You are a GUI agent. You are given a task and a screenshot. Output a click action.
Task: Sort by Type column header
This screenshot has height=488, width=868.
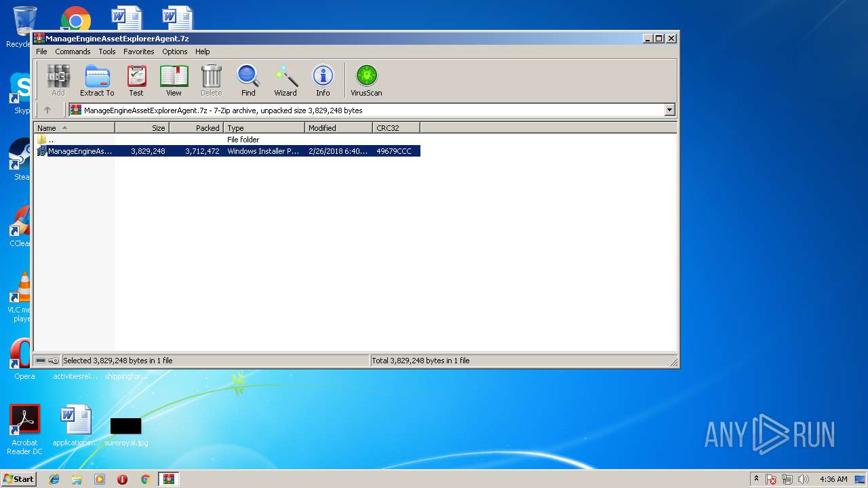click(x=264, y=127)
